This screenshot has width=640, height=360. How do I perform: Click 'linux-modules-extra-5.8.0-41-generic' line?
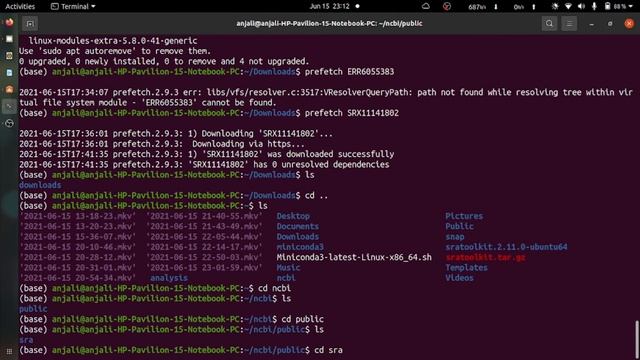tap(113, 41)
